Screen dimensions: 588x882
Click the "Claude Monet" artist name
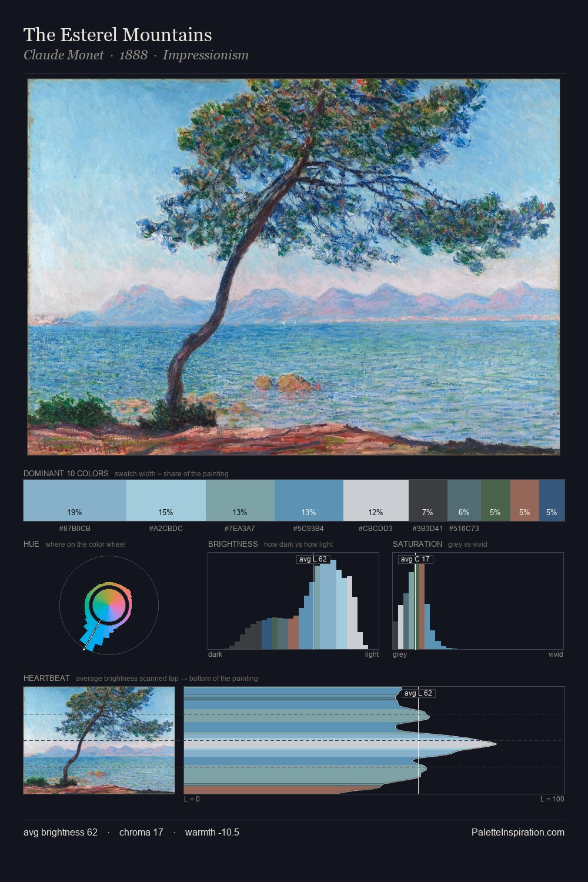(x=64, y=55)
